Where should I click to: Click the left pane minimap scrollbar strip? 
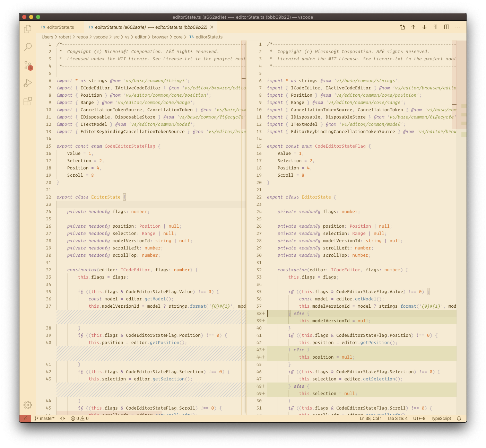pyautogui.click(x=244, y=227)
